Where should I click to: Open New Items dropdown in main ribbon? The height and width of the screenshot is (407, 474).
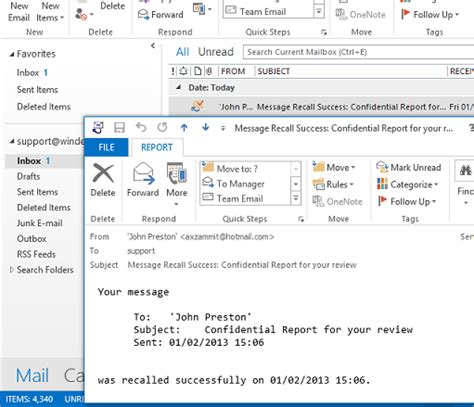click(50, 12)
